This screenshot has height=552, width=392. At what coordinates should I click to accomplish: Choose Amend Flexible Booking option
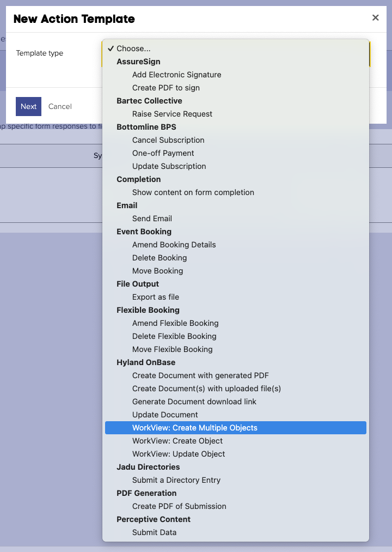click(x=236, y=323)
